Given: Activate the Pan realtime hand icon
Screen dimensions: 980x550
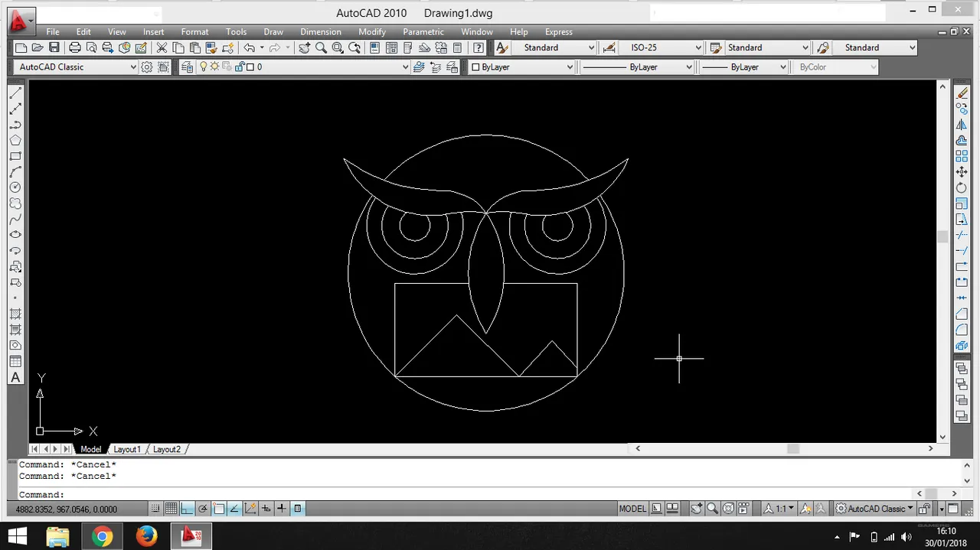Looking at the screenshot, I should [x=304, y=47].
